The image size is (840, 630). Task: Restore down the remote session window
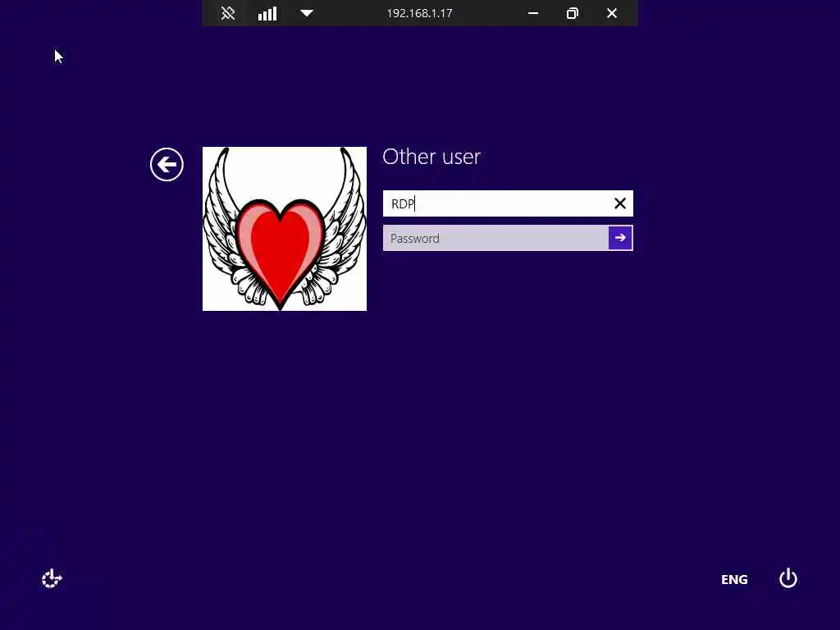pyautogui.click(x=572, y=13)
